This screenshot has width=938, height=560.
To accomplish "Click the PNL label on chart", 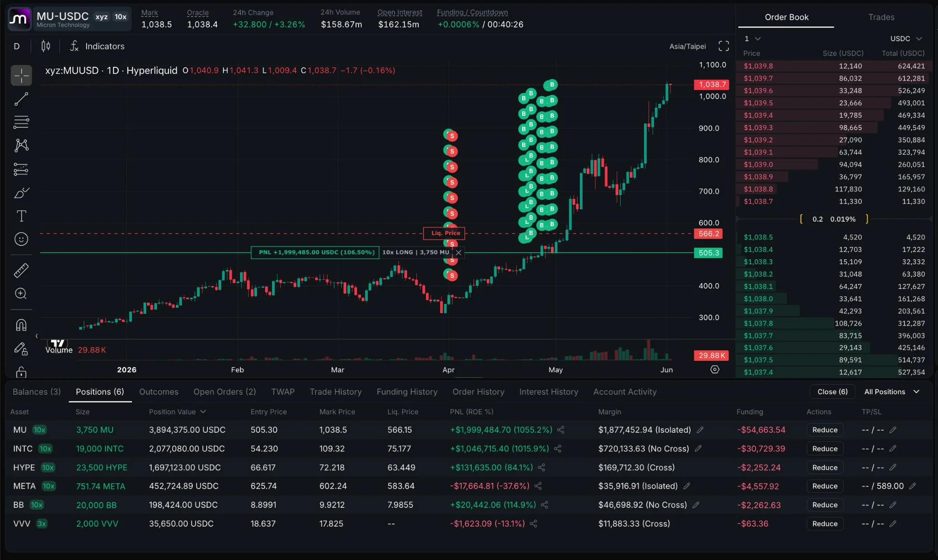I will pos(315,252).
